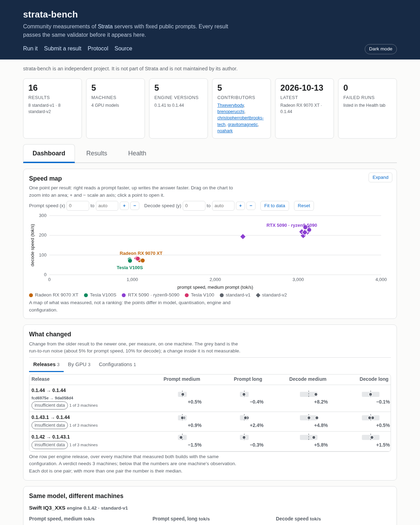Click the Decode speed maximum auto input
The width and height of the screenshot is (420, 525).
pyautogui.click(x=223, y=206)
